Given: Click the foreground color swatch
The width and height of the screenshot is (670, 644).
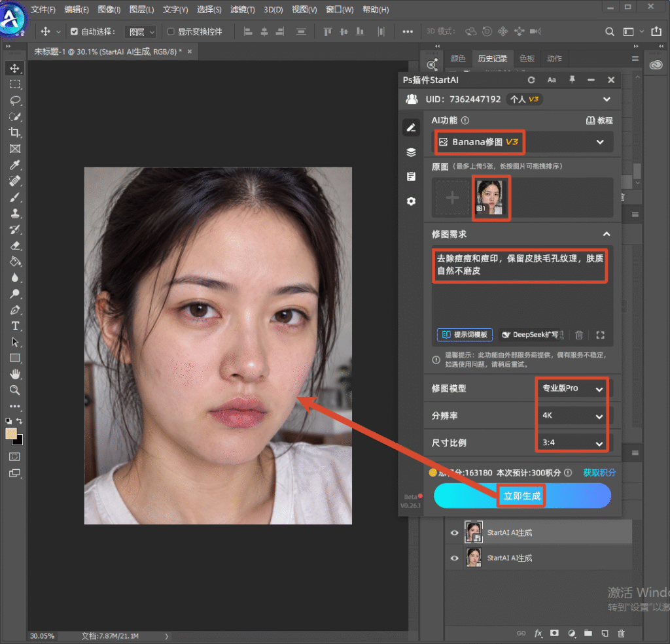Looking at the screenshot, I should coord(10,433).
